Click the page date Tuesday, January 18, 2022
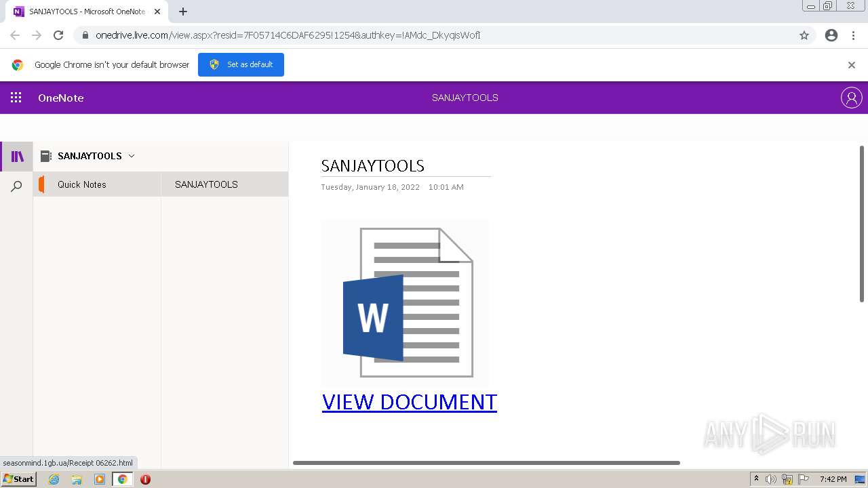 pos(370,187)
